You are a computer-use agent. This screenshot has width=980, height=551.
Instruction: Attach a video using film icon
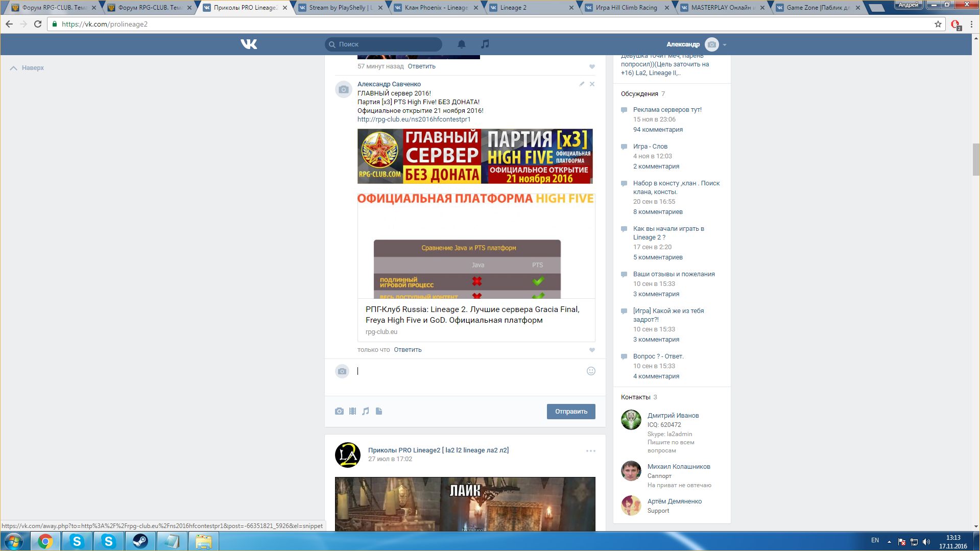tap(352, 412)
